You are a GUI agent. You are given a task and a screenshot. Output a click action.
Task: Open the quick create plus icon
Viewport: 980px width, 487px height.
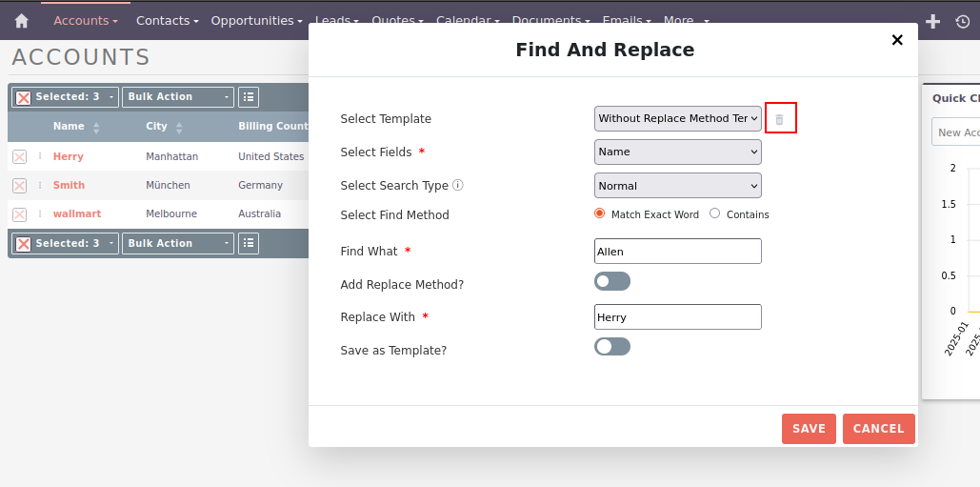tap(933, 21)
